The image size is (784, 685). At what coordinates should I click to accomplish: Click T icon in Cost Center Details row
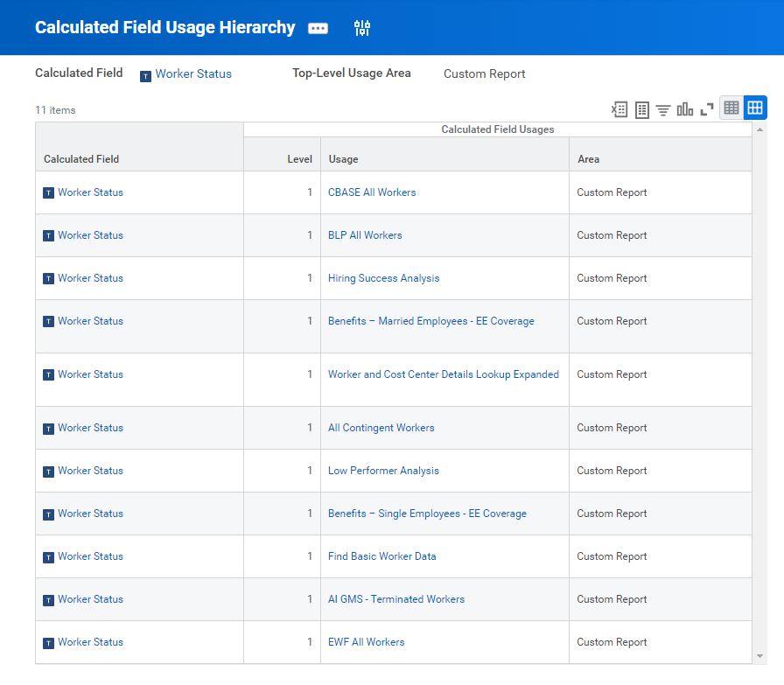[48, 375]
